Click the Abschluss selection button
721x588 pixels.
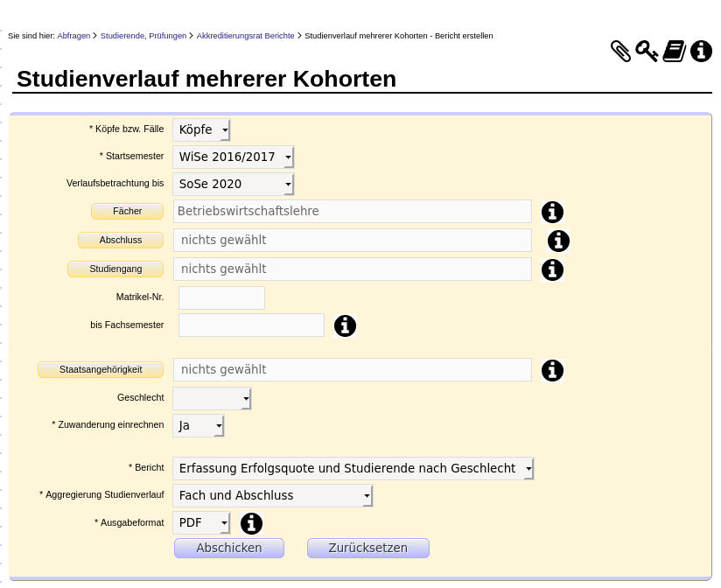tap(121, 241)
